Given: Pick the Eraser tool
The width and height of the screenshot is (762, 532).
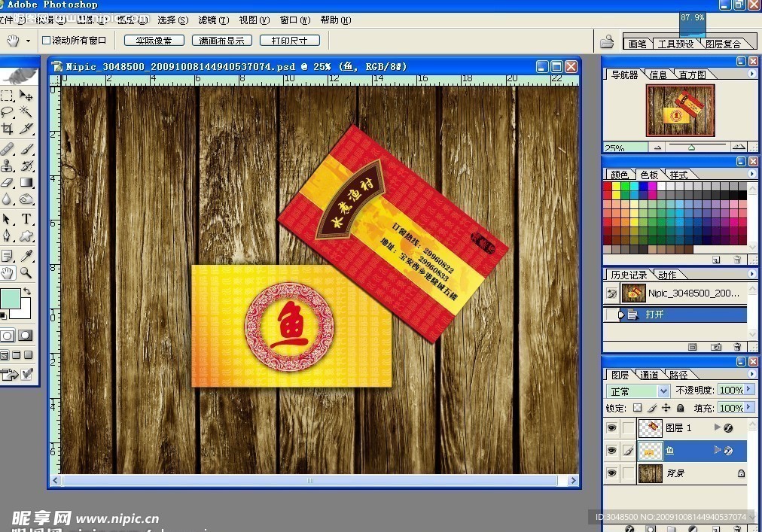Looking at the screenshot, I should tap(8, 183).
